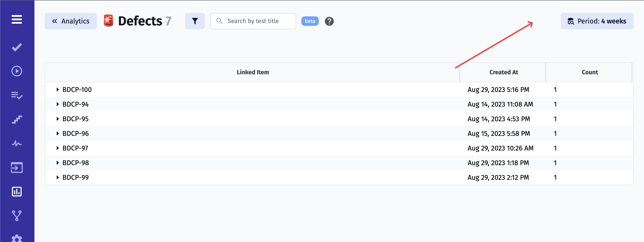
Task: Expand the BDCP-95 row
Action: (57, 119)
